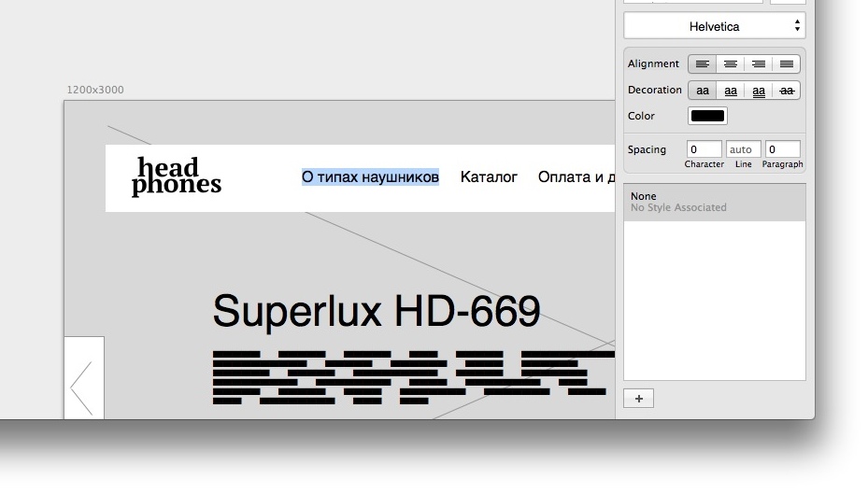Image resolution: width=868 pixels, height=493 pixels.
Task: Select the Superlux HD-669 heading
Action: pyautogui.click(x=377, y=311)
